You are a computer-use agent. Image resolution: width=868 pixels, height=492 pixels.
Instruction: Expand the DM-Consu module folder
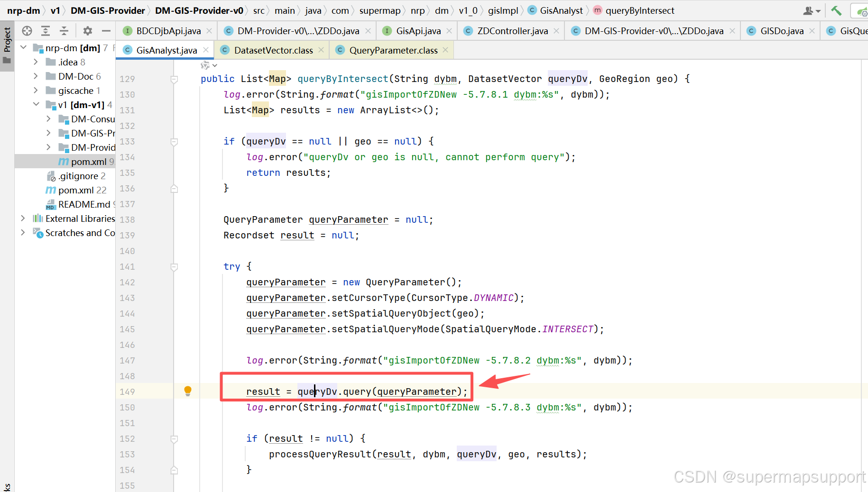pyautogui.click(x=48, y=119)
